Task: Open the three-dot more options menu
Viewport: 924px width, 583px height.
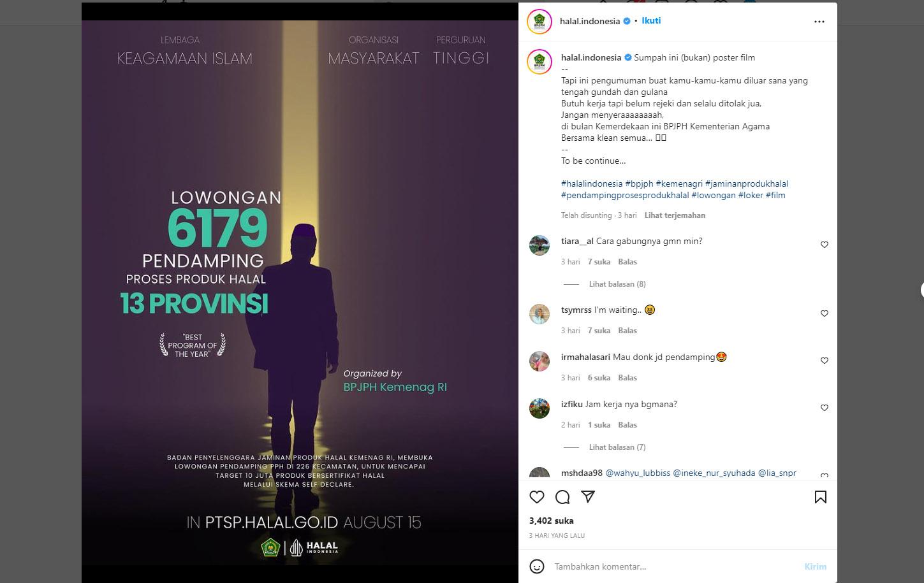Action: 819,22
